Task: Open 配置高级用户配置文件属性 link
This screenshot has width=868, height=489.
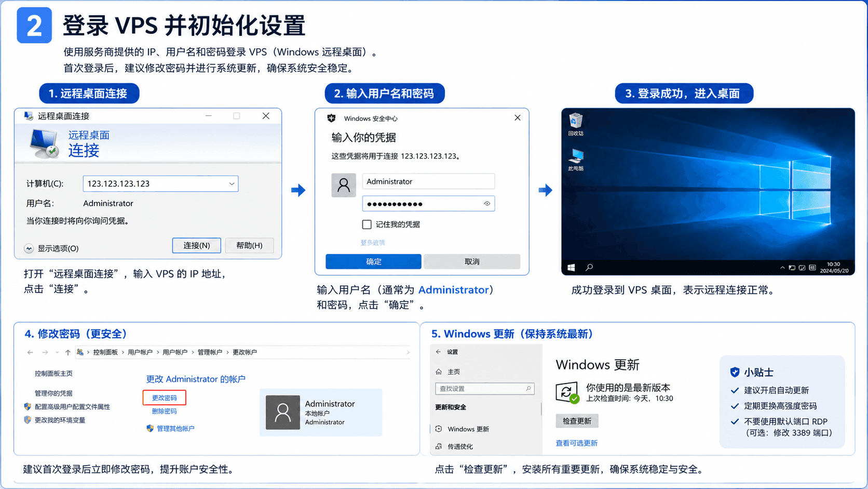Action: pos(72,407)
